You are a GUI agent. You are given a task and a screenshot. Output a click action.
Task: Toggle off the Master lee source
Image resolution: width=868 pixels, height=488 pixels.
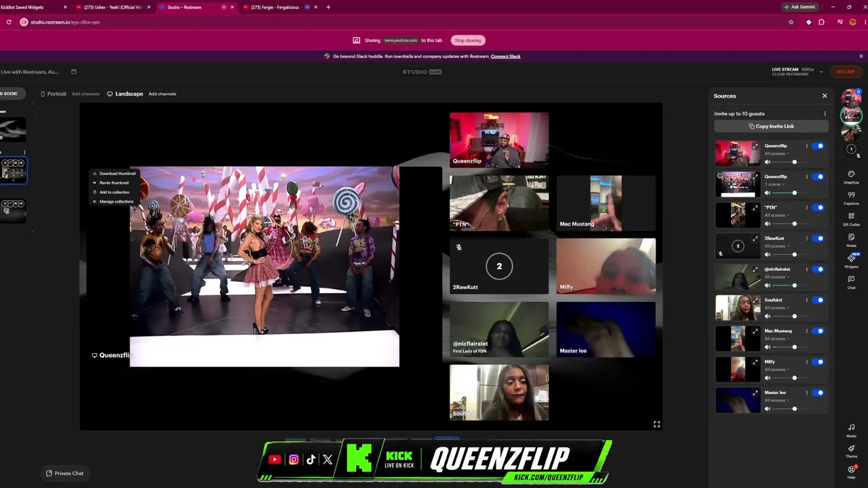coord(818,392)
